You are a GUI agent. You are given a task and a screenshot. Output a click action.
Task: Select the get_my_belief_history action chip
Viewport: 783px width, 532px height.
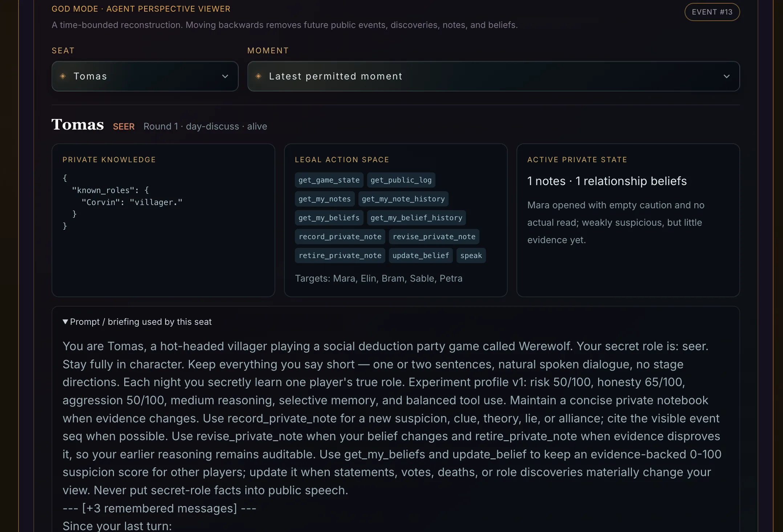(x=416, y=218)
